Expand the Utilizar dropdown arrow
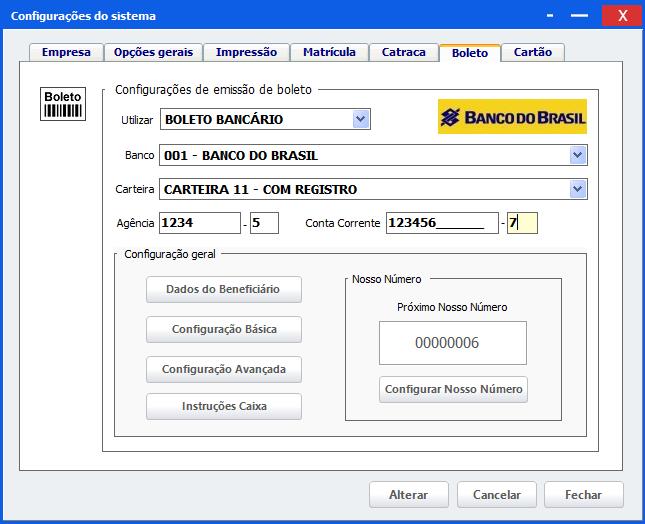Viewport: 645px width, 524px height. (x=361, y=119)
